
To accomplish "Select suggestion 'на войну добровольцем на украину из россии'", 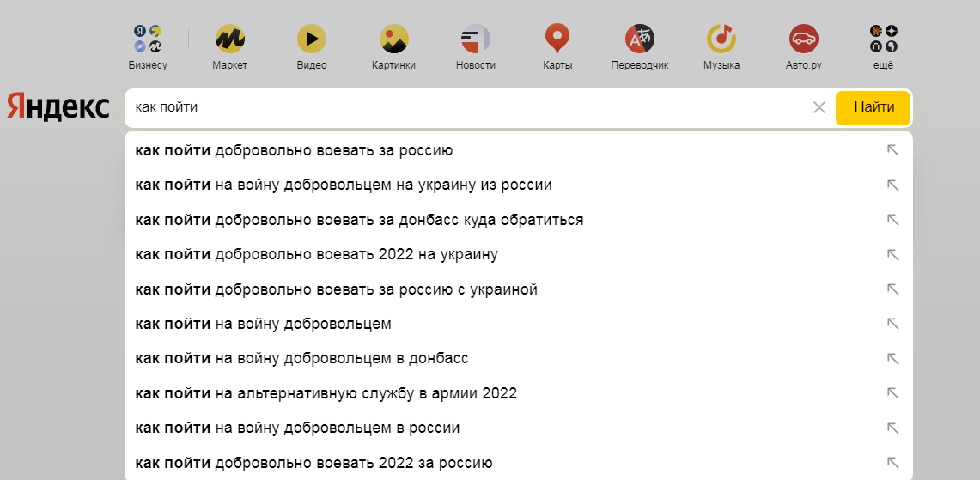I will click(x=518, y=185).
